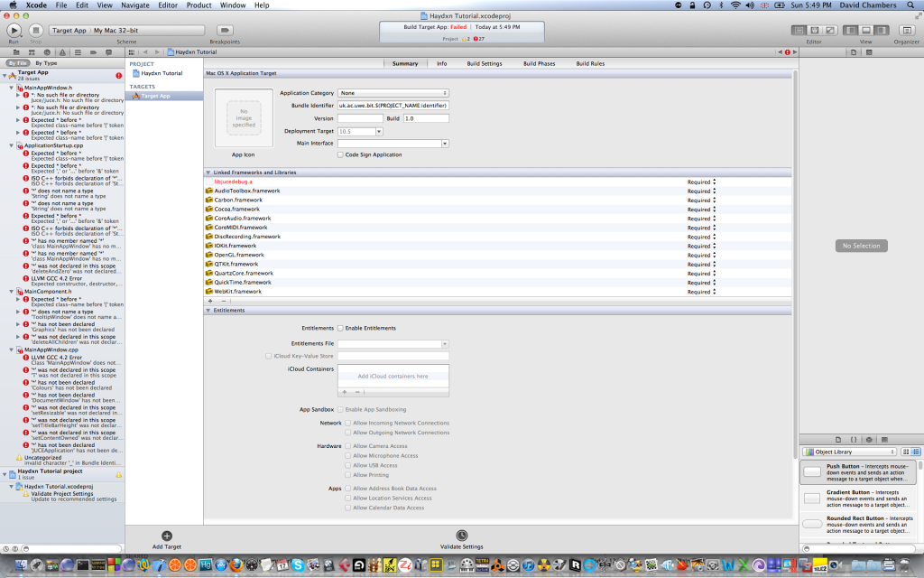Screen dimensions: 924x578
Task: Open the Object Library selector dropdown
Action: [849, 452]
